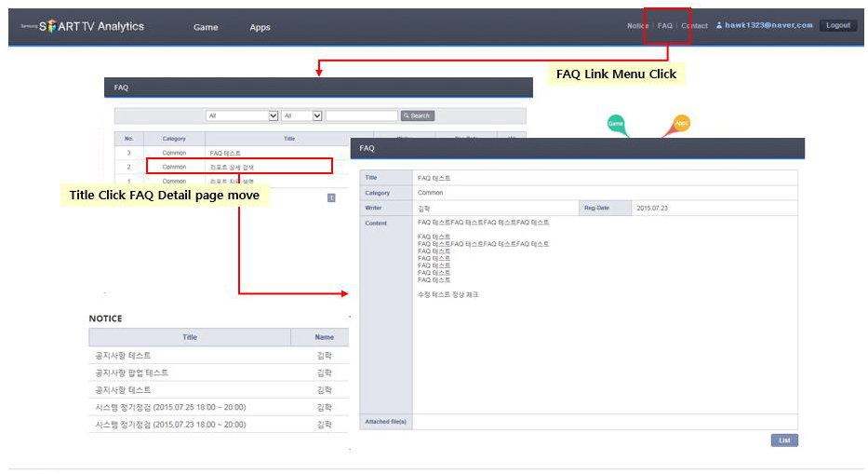Click the green Game bubble icon
The height and width of the screenshot is (474, 868).
click(617, 126)
